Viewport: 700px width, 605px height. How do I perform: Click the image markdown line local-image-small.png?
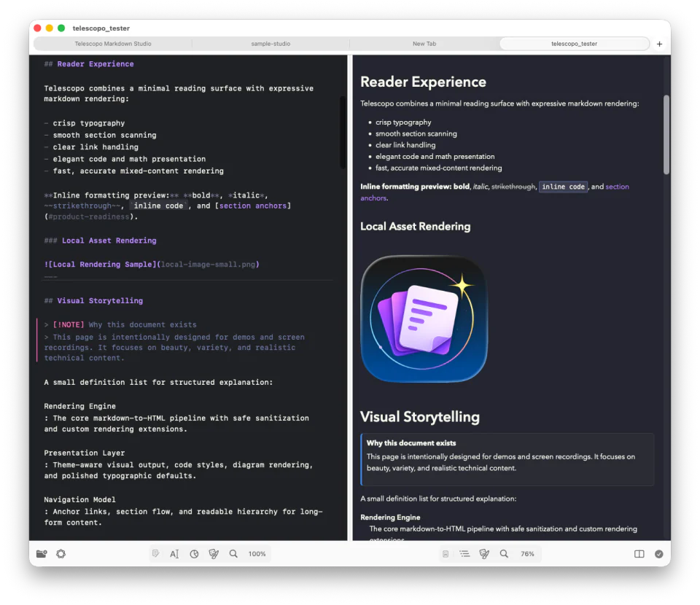pyautogui.click(x=152, y=264)
